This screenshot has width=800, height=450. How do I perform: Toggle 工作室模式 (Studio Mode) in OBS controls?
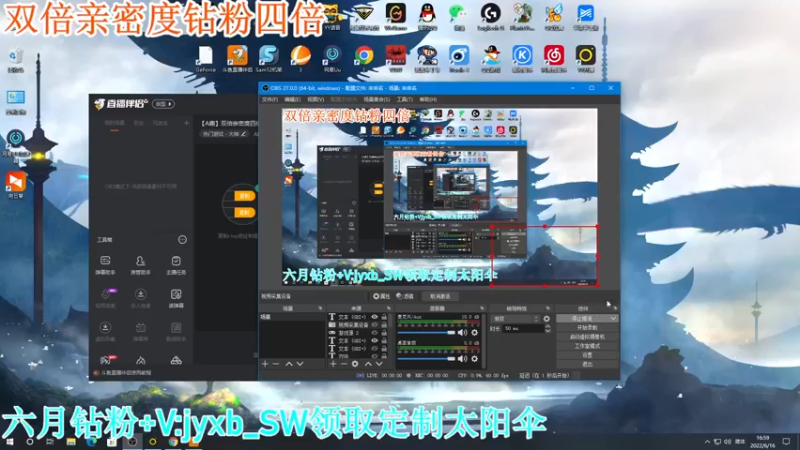point(587,346)
